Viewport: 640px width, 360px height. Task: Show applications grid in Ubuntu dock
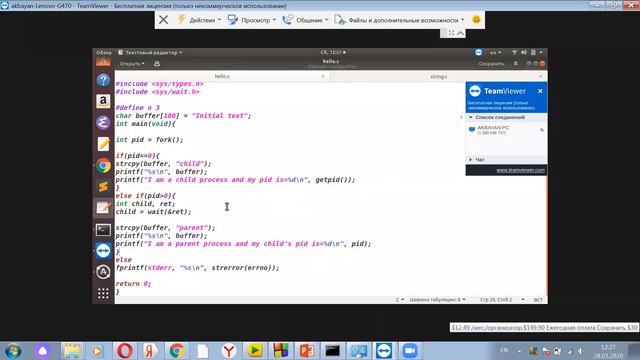(103, 293)
